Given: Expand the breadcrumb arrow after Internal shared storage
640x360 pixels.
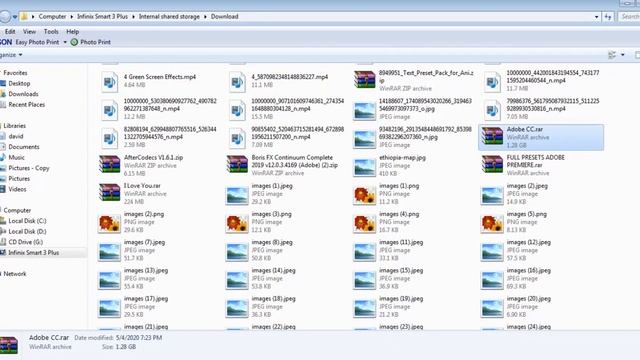Looking at the screenshot, I should (205, 17).
